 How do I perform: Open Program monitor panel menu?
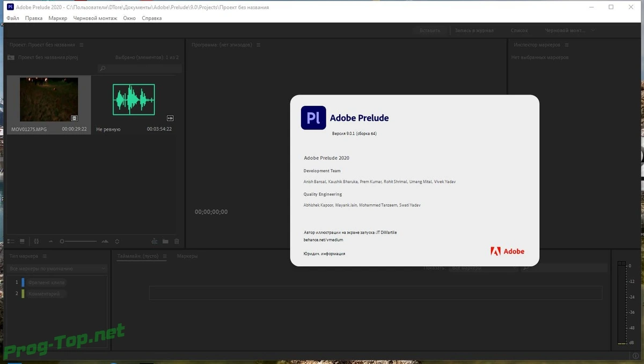(258, 45)
